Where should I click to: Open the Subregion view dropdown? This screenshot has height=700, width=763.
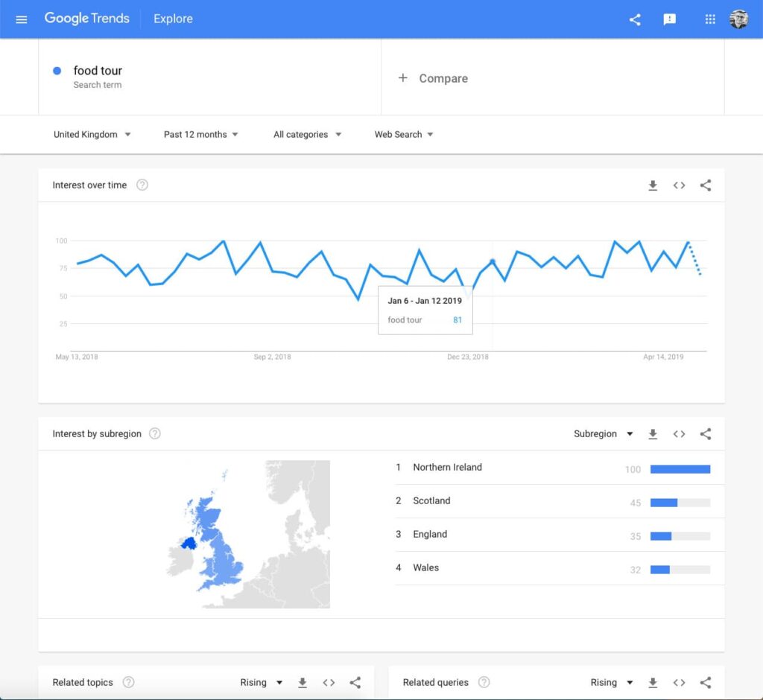603,433
